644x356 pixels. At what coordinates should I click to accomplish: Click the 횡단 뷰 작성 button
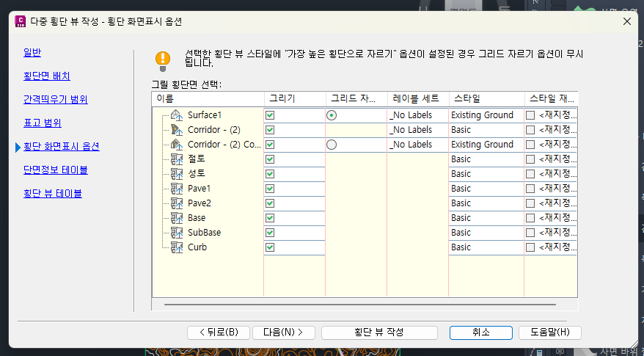tap(379, 333)
